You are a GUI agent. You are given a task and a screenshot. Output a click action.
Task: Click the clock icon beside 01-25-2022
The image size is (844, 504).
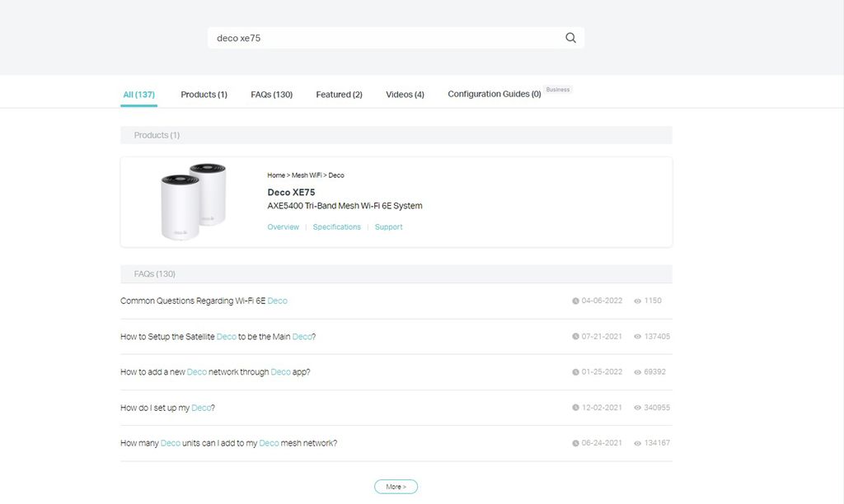pyautogui.click(x=577, y=371)
